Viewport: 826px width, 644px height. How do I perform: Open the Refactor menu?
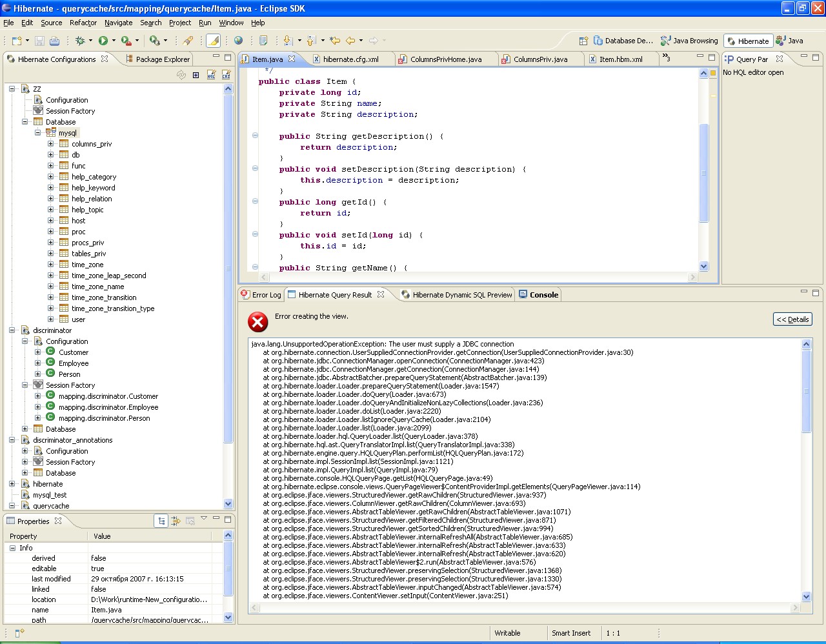pyautogui.click(x=83, y=23)
